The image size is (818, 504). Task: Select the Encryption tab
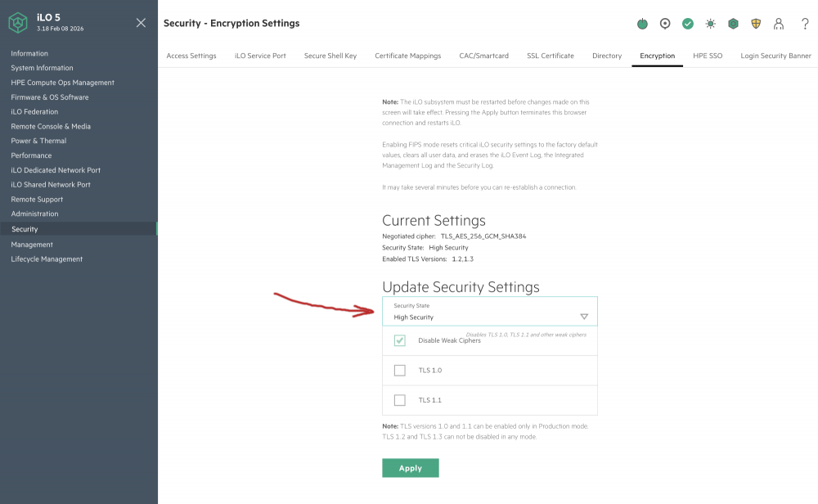click(x=658, y=56)
